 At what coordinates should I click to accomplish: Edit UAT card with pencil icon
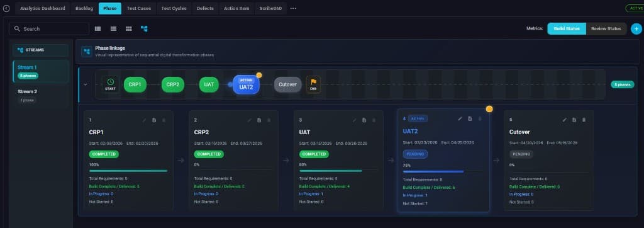coord(355,120)
